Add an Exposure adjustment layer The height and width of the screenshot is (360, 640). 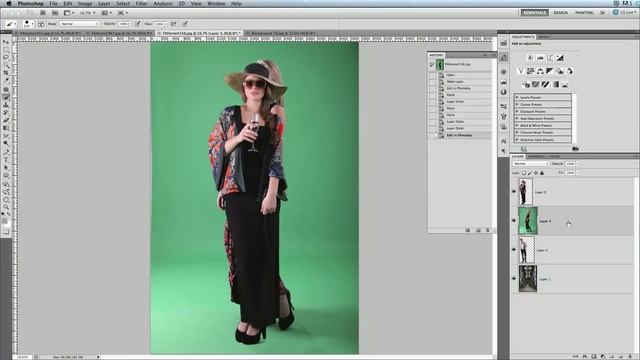coord(560,58)
